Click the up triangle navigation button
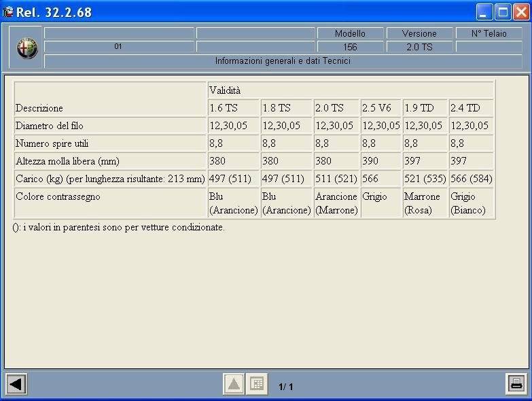 pyautogui.click(x=234, y=384)
